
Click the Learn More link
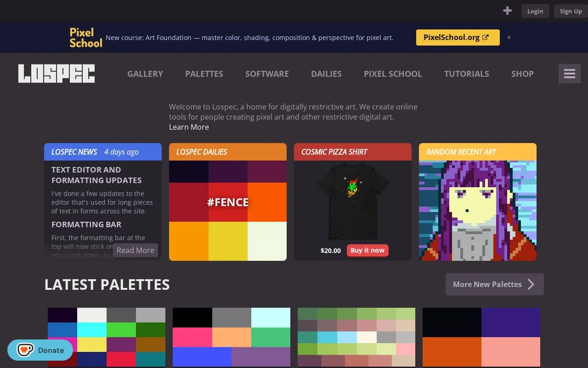tap(189, 127)
